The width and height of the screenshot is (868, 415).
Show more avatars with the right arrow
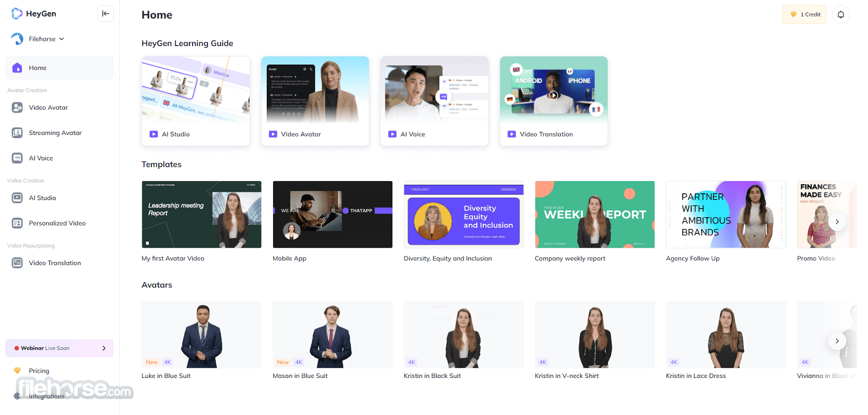pos(837,341)
